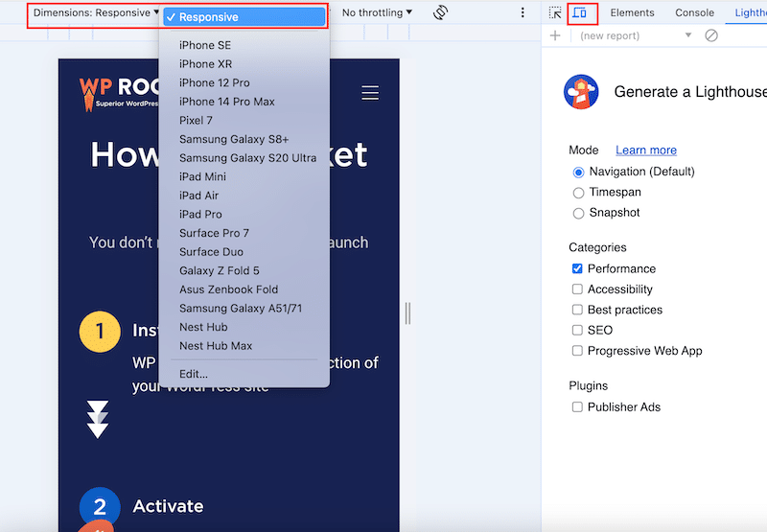Select iPhone SE from device list
The height and width of the screenshot is (532, 767).
pos(205,45)
